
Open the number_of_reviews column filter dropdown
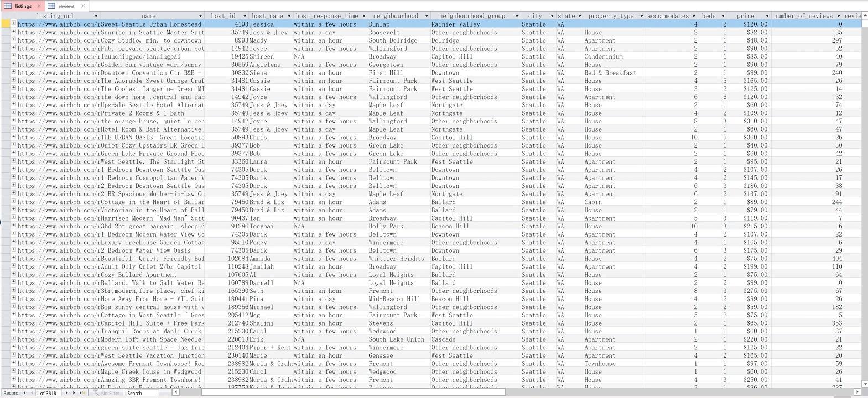point(839,16)
